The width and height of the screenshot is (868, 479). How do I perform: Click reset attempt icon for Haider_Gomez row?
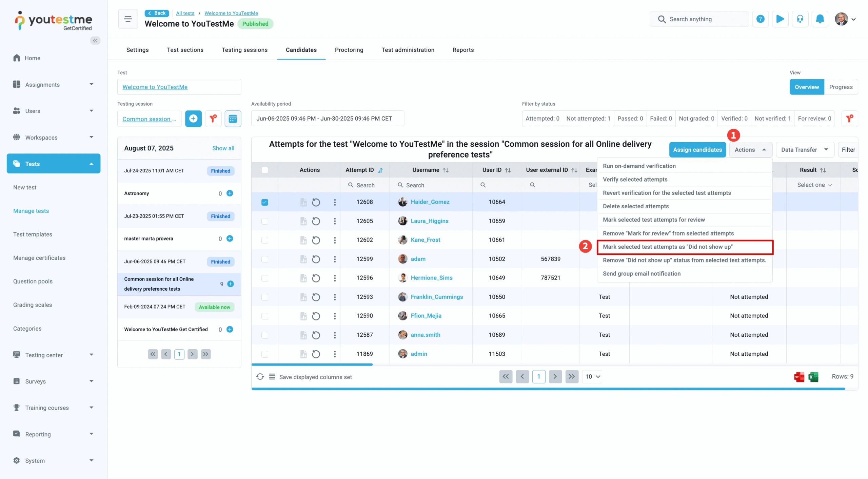tap(316, 202)
